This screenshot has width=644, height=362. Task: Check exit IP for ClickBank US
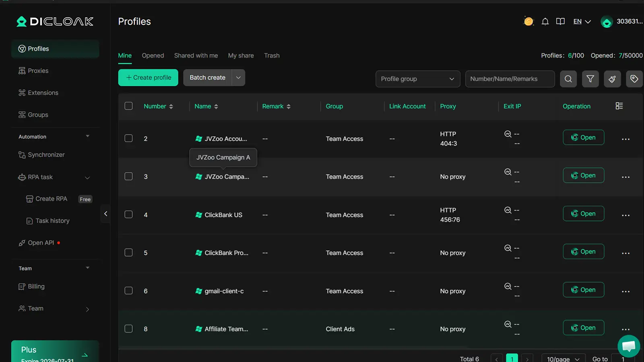[x=508, y=210]
